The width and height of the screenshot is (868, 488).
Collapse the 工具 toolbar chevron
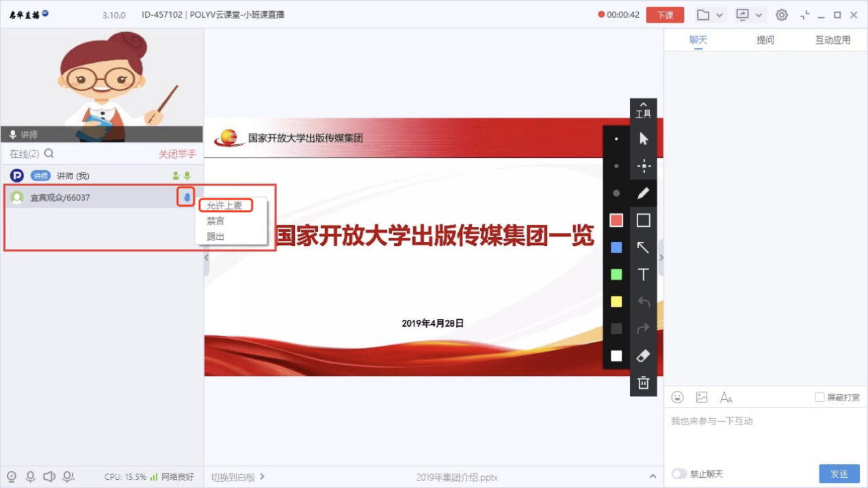(x=643, y=105)
